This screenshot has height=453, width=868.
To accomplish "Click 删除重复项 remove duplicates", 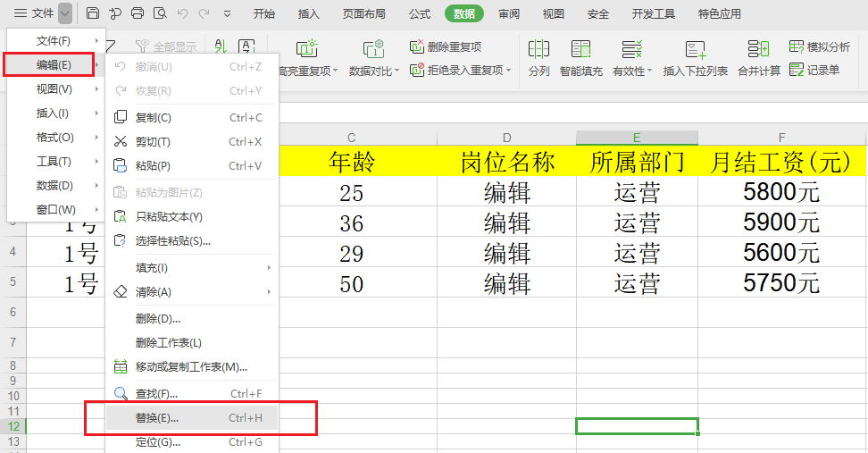I will click(x=446, y=46).
